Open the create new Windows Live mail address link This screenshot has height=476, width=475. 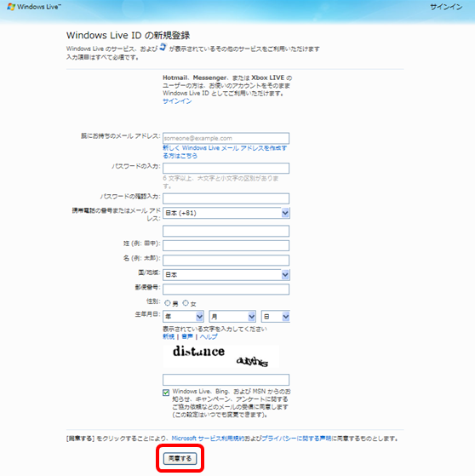click(x=225, y=152)
